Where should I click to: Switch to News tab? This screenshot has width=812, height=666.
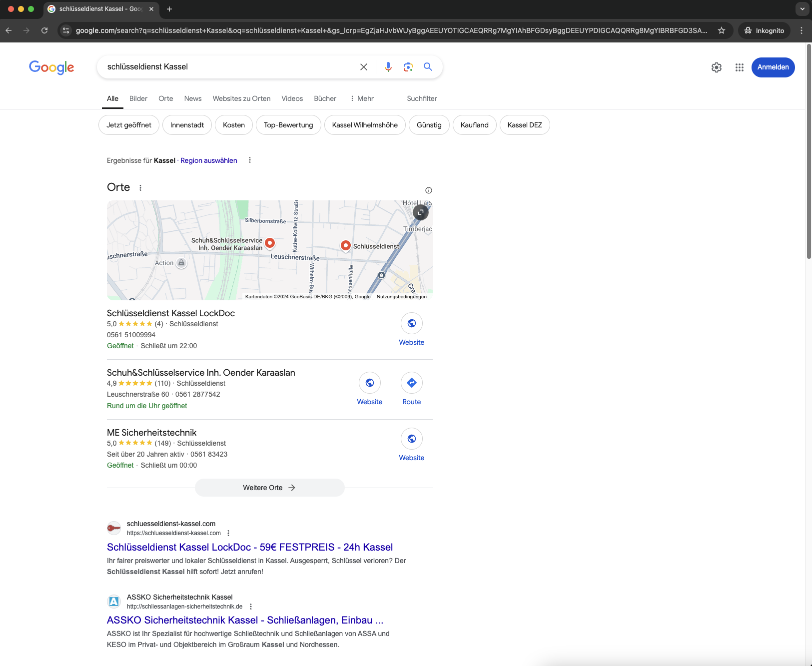point(193,98)
